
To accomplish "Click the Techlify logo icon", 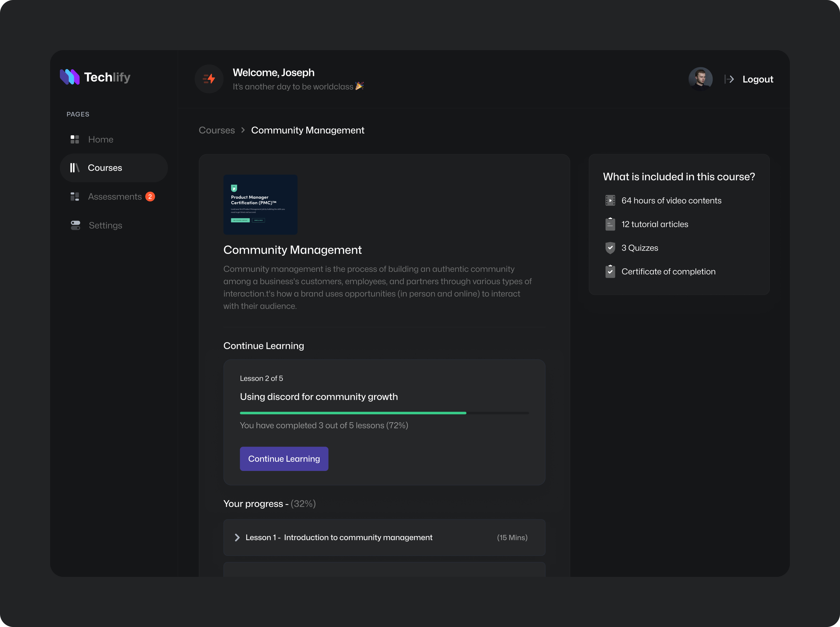I will point(70,77).
